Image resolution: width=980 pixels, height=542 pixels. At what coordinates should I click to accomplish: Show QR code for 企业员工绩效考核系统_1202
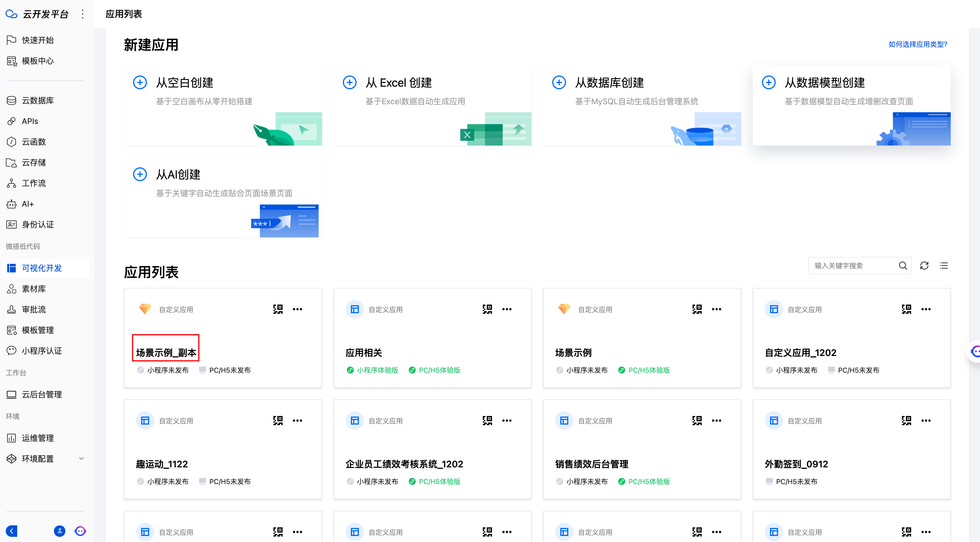[487, 421]
